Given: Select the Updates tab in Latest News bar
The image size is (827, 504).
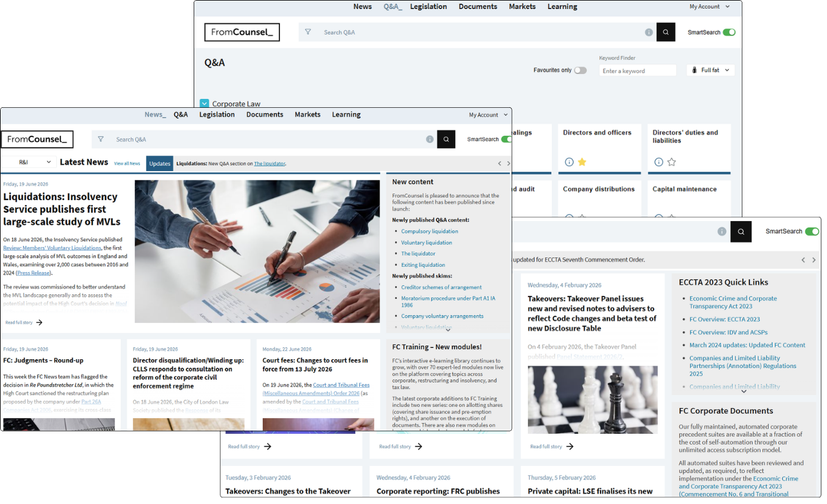Looking at the screenshot, I should click(x=160, y=163).
